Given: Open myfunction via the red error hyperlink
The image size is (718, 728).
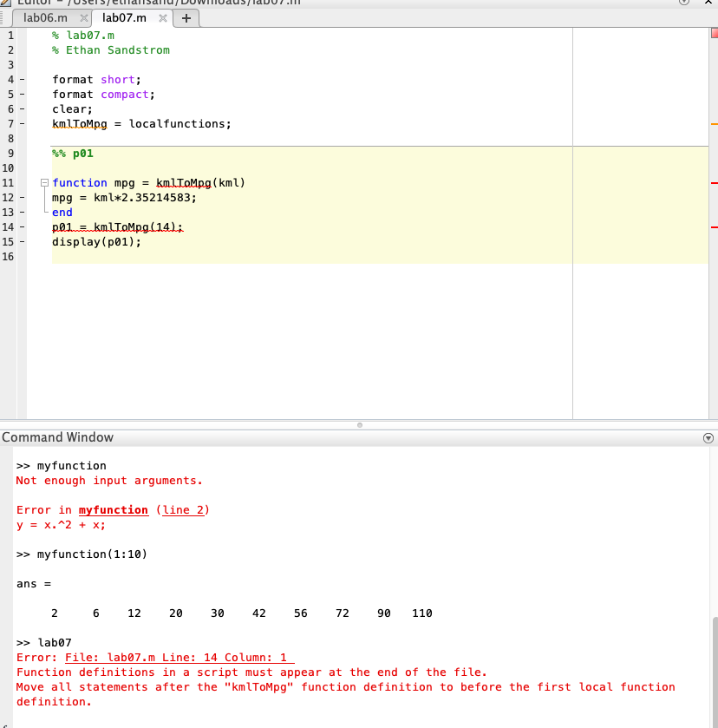Looking at the screenshot, I should click(x=115, y=509).
